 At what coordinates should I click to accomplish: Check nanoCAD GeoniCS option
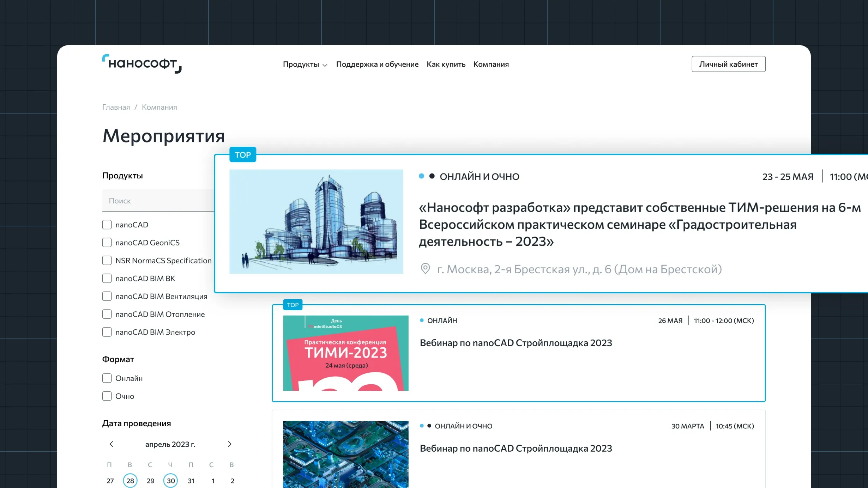[x=107, y=243]
